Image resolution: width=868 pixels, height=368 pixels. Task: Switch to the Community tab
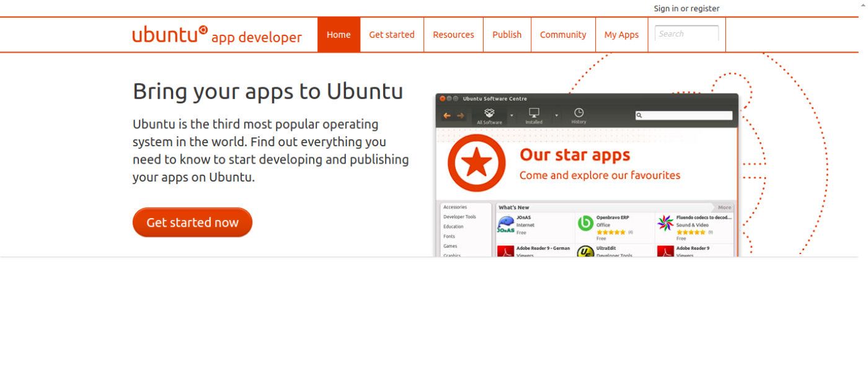tap(562, 34)
